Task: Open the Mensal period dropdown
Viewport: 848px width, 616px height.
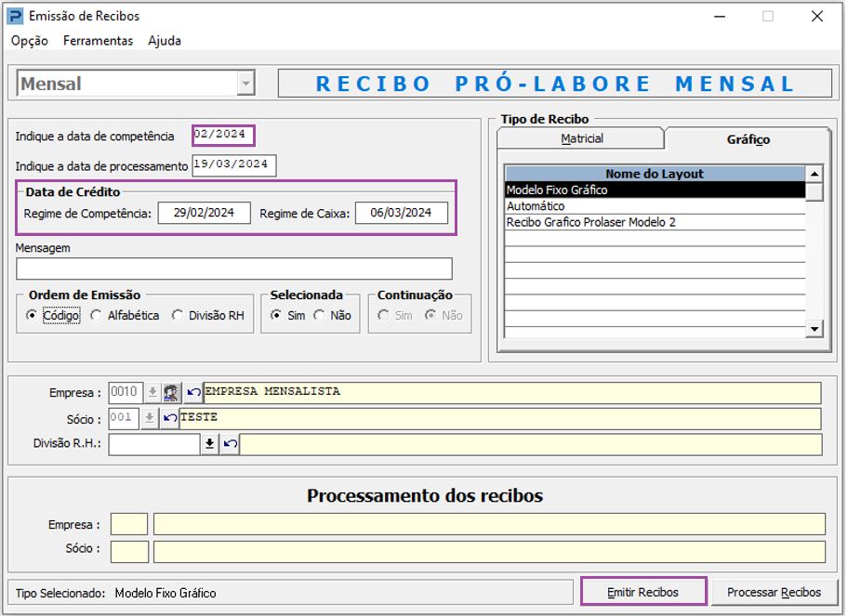Action: [244, 83]
